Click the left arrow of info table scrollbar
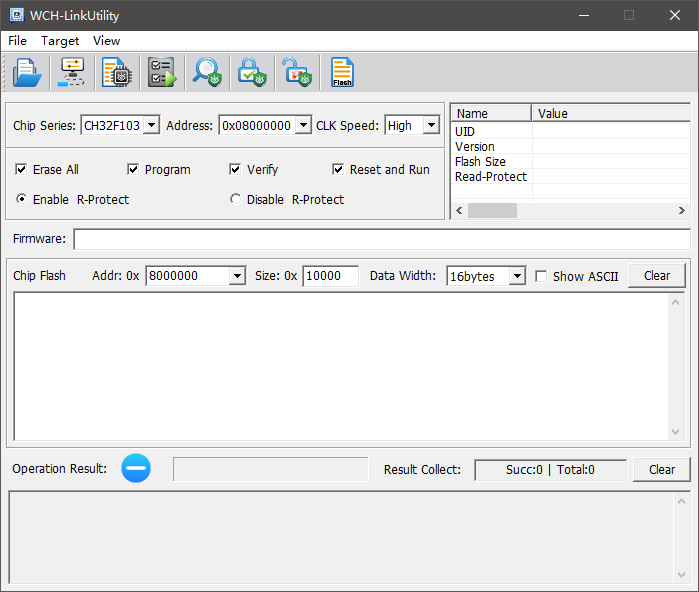699x592 pixels. [460, 210]
